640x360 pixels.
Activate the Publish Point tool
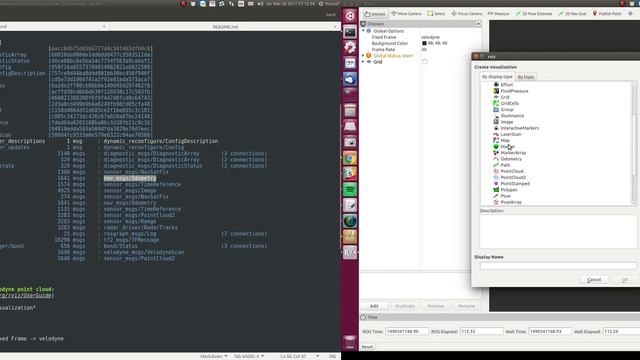coord(607,14)
